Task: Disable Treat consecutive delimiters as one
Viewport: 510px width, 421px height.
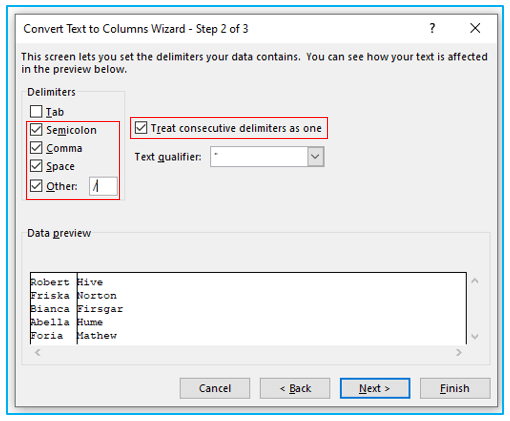Action: (141, 128)
